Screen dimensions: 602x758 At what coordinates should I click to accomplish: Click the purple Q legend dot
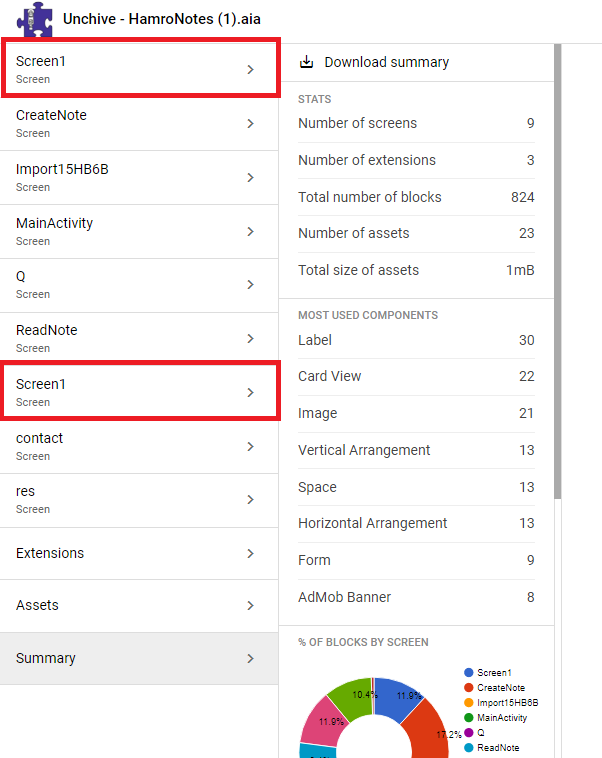(x=468, y=732)
